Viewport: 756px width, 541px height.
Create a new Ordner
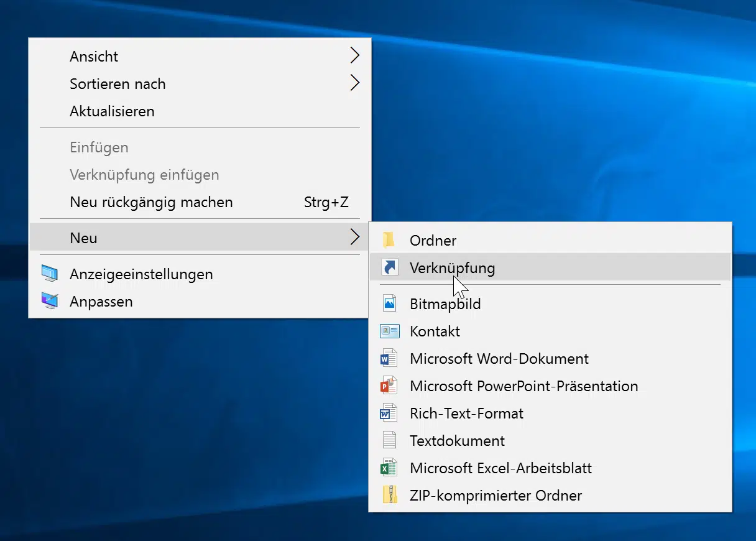click(433, 241)
